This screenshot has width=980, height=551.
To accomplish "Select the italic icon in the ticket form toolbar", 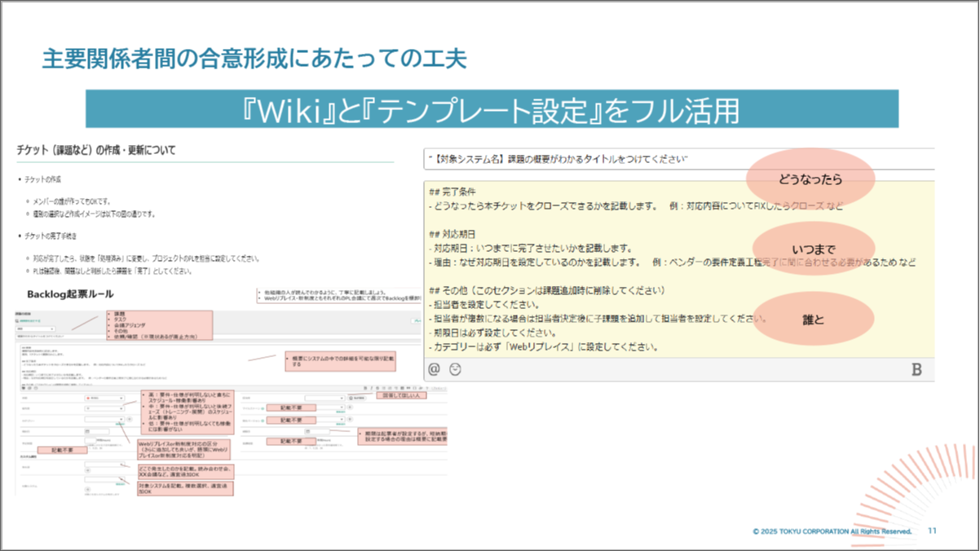I will click(x=372, y=387).
